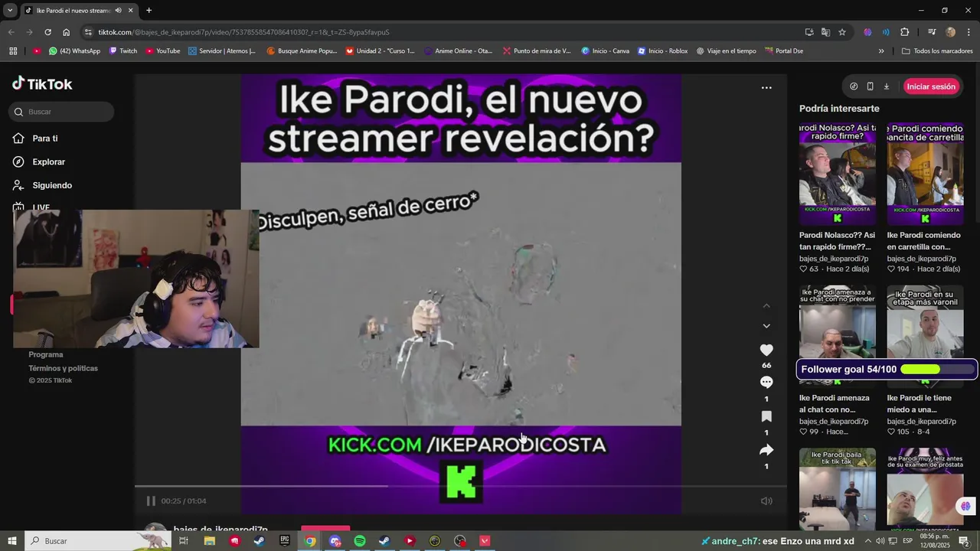Go to previous video with up chevron
The height and width of the screenshot is (551, 980).
coord(766,306)
